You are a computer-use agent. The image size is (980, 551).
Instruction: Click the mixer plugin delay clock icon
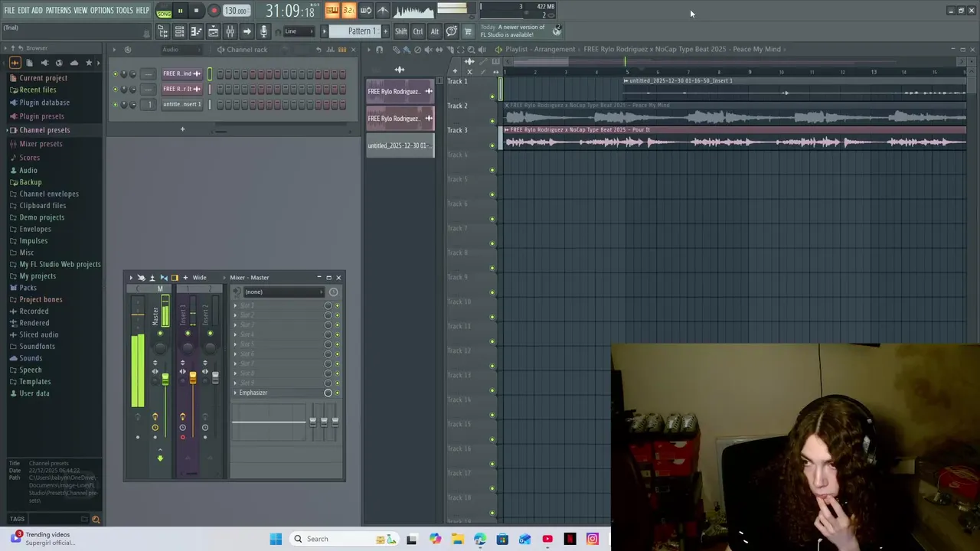point(333,292)
